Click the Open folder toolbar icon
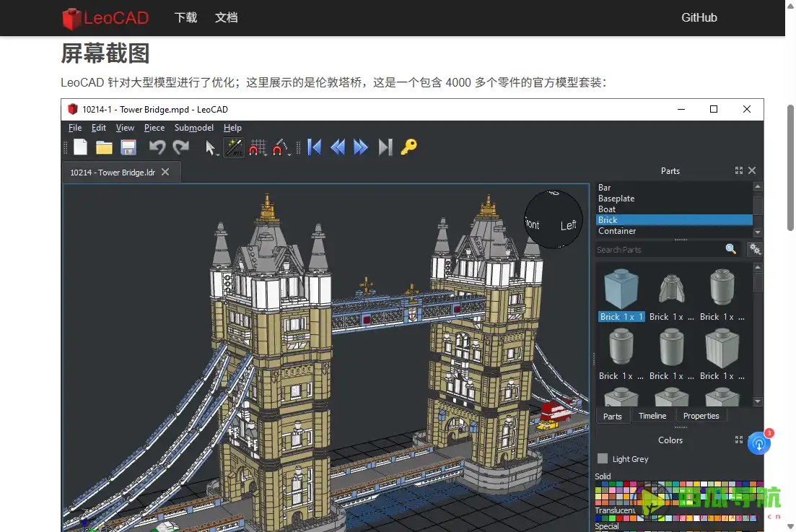This screenshot has width=796, height=532. coord(104,147)
